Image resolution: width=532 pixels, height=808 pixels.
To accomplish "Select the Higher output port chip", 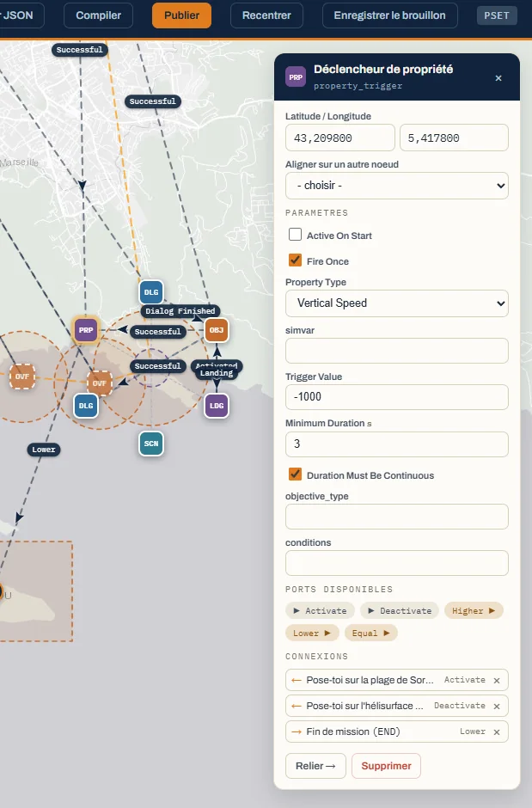I will pos(474,610).
